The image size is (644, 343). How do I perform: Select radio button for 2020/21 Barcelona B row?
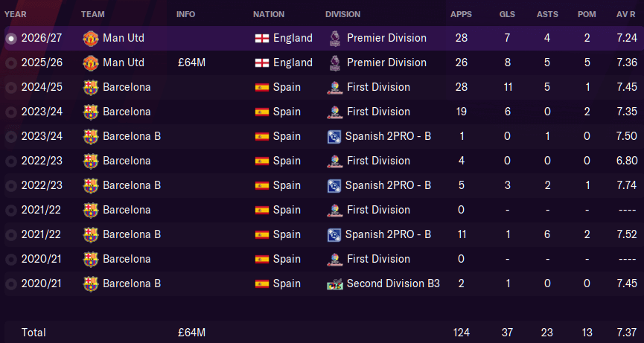pyautogui.click(x=11, y=284)
